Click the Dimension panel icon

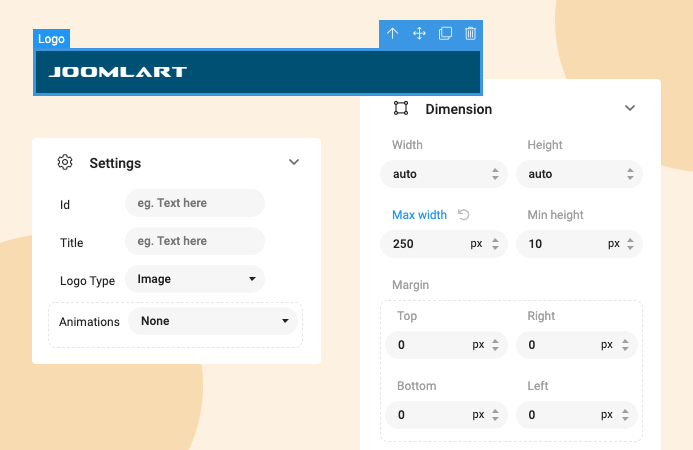coord(401,108)
